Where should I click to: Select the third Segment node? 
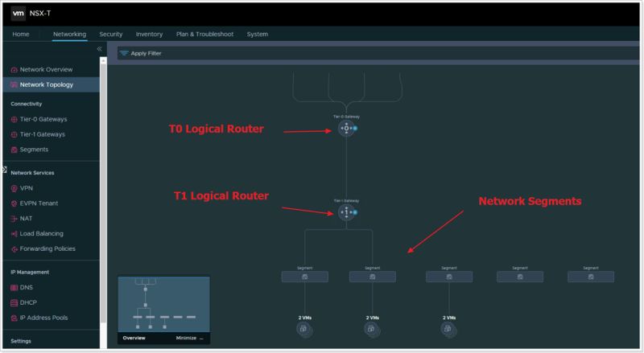[449, 277]
